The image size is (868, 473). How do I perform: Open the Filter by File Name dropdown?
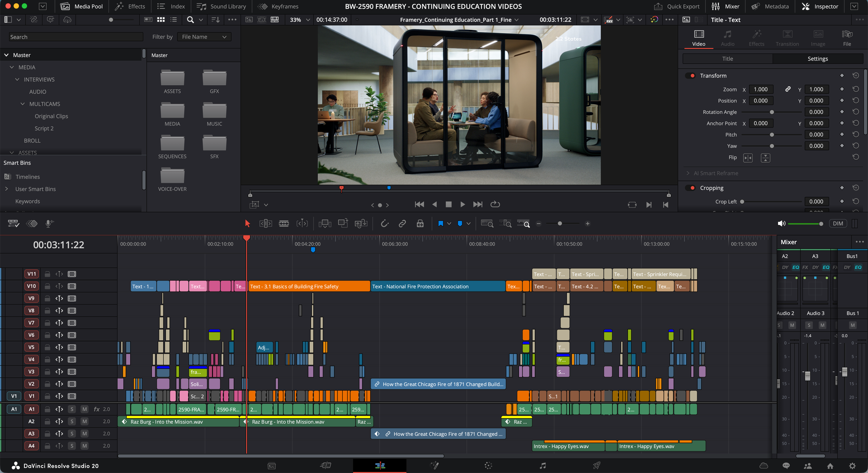click(204, 37)
